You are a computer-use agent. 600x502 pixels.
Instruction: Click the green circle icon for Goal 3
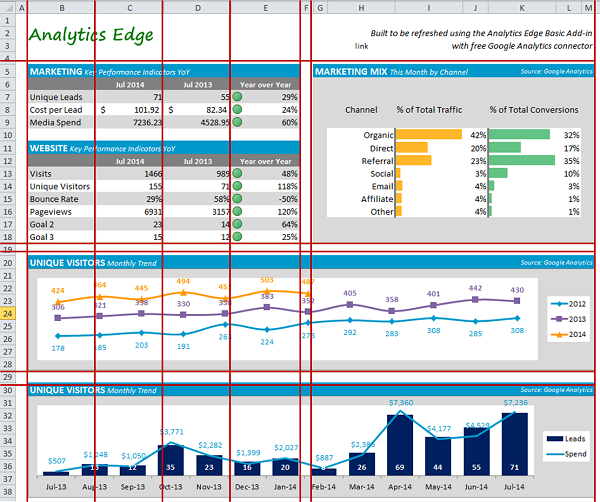coord(238,237)
